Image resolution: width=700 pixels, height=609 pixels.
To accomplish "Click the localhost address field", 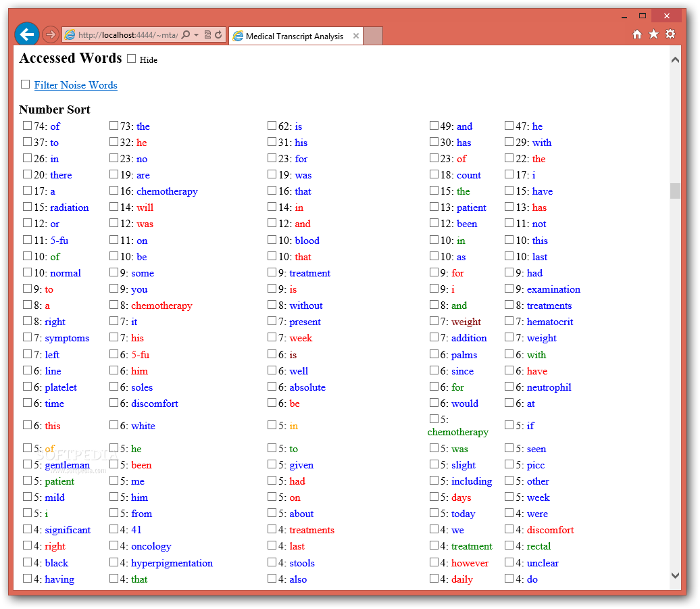I will [128, 35].
